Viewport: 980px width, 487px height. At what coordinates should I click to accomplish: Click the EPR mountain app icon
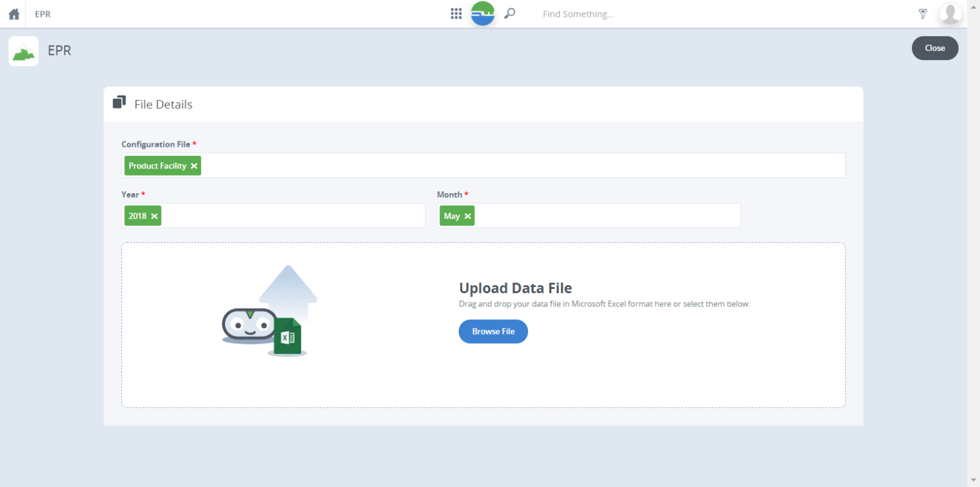[x=24, y=51]
